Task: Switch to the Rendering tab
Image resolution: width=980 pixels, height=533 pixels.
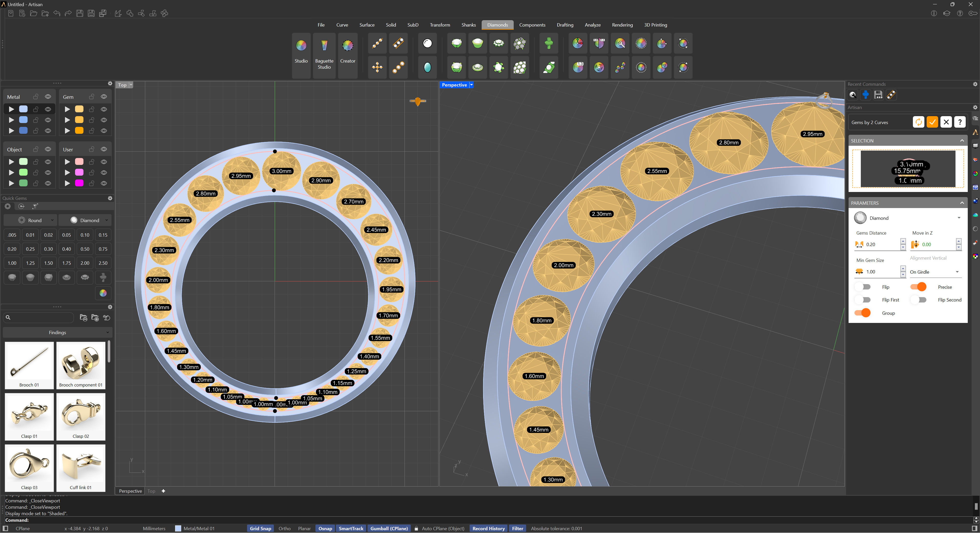Action: [622, 25]
